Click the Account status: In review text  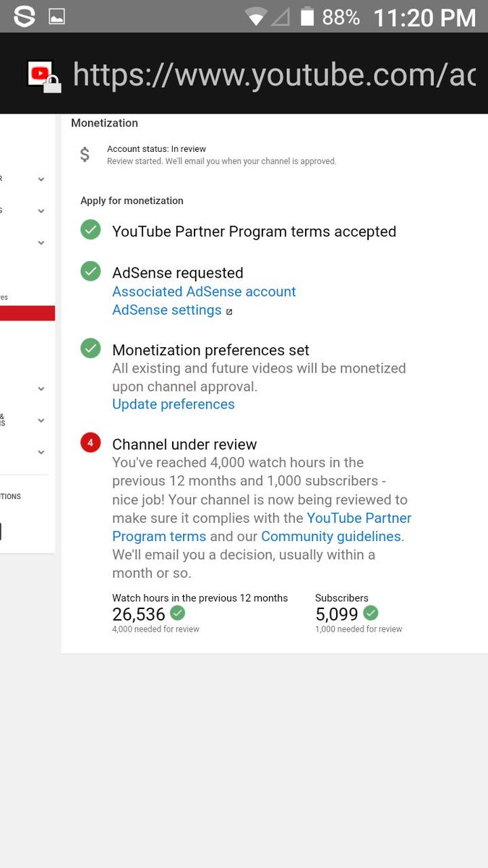[157, 149]
